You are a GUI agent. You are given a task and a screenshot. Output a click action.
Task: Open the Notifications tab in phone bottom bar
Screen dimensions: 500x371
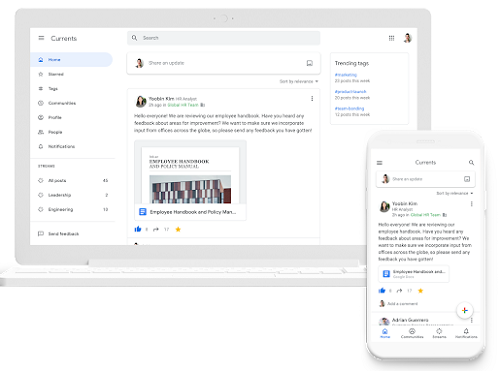(466, 333)
